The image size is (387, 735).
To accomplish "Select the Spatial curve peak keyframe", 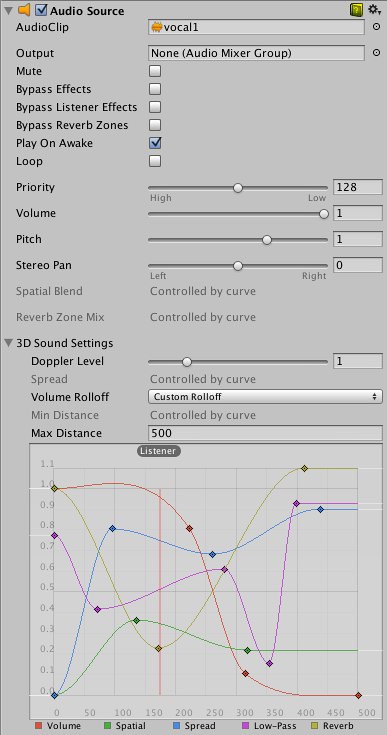I will 136,620.
